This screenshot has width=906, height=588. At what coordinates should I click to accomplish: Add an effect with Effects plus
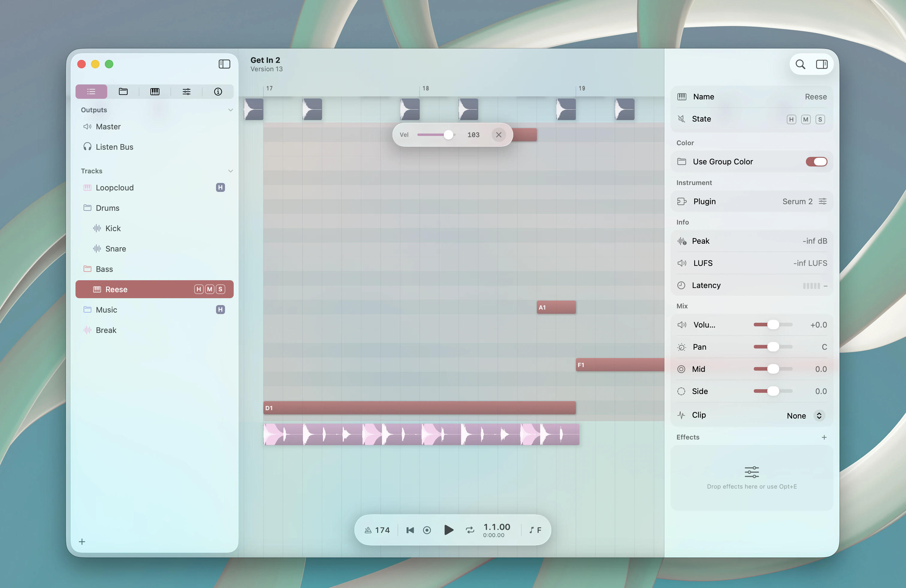pos(824,437)
